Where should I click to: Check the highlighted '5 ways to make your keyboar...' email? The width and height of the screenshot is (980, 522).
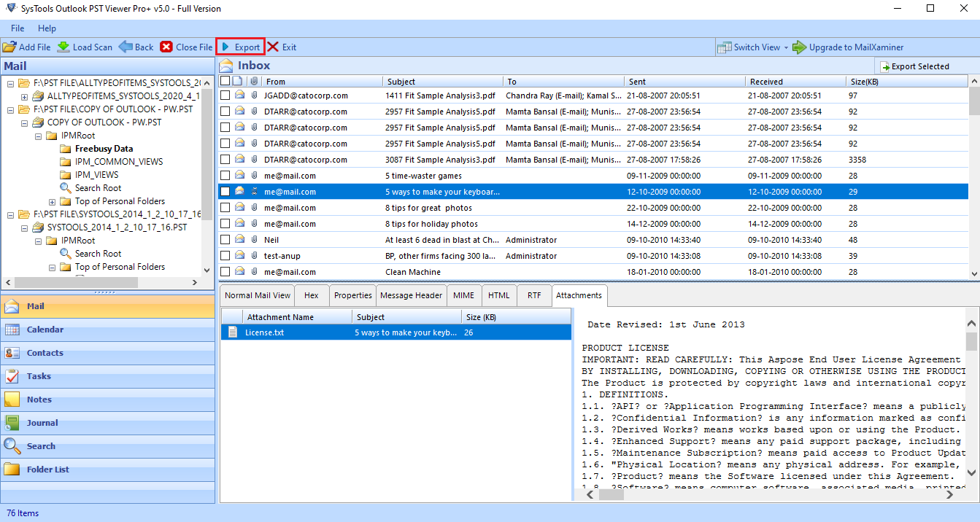point(225,191)
